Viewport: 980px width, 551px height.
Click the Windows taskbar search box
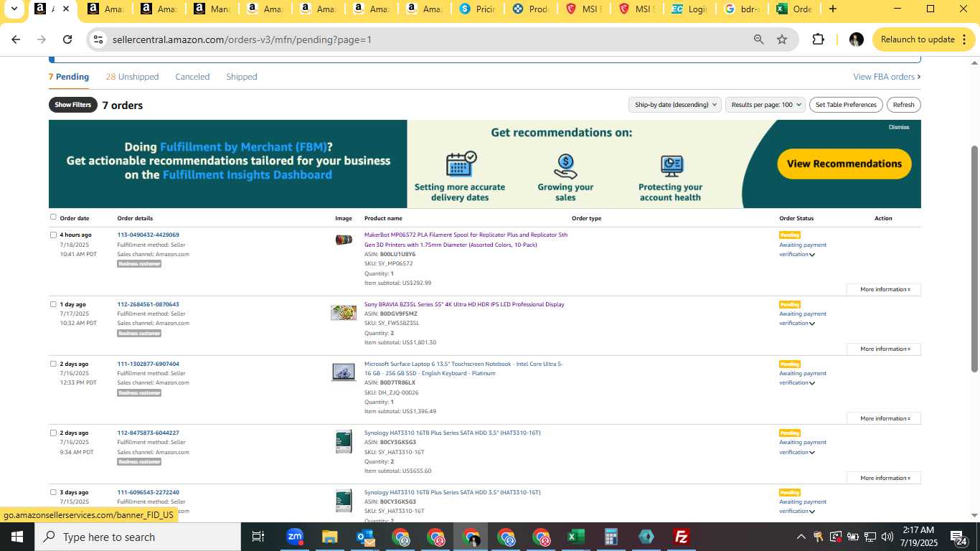(138, 537)
